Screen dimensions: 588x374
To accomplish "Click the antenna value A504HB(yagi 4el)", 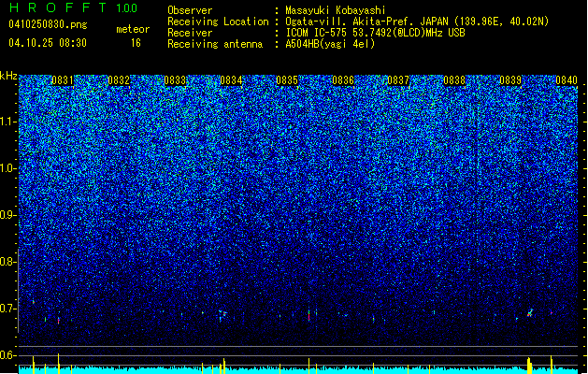I will point(330,44).
